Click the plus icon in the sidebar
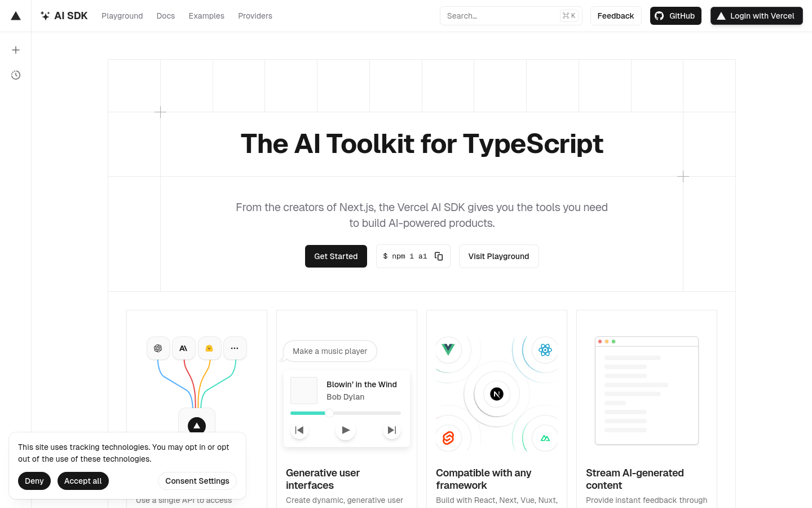This screenshot has height=508, width=812. click(16, 50)
